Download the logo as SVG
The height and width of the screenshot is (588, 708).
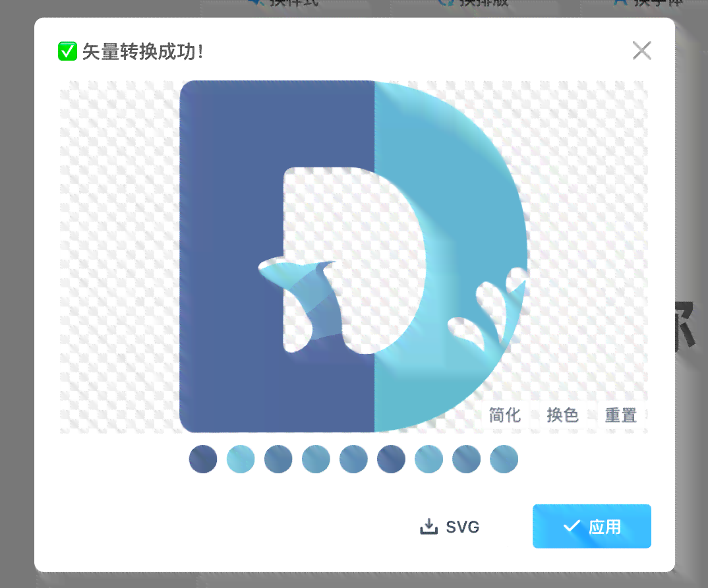point(450,527)
